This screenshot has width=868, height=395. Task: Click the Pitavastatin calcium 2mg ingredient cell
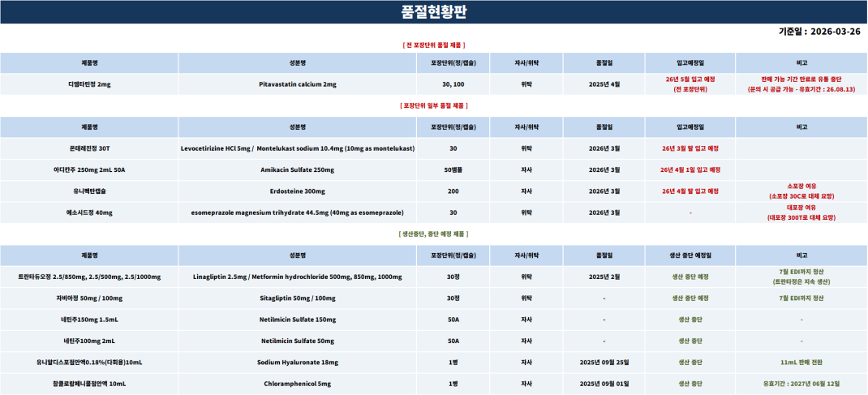[x=297, y=84]
